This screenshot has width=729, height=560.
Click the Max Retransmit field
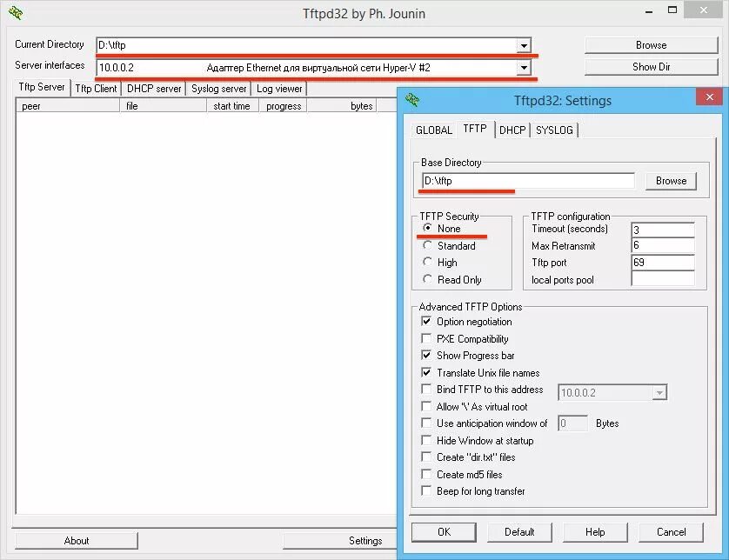[663, 245]
